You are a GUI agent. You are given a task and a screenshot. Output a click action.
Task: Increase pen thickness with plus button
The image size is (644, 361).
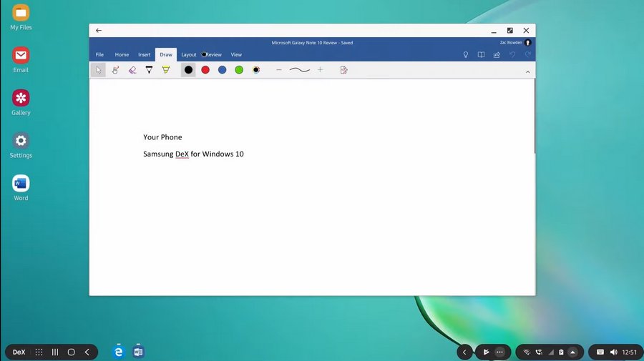[320, 70]
